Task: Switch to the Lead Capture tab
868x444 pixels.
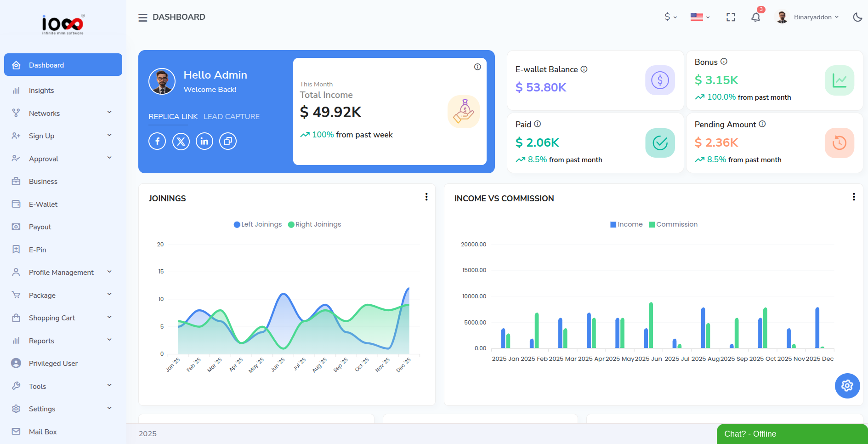Action: 232,116
